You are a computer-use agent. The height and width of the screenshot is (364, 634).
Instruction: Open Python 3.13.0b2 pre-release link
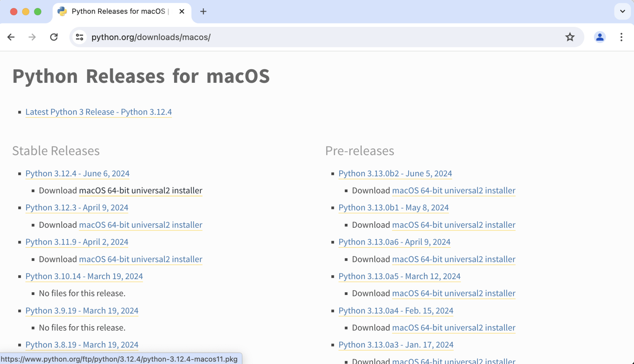pyautogui.click(x=395, y=174)
